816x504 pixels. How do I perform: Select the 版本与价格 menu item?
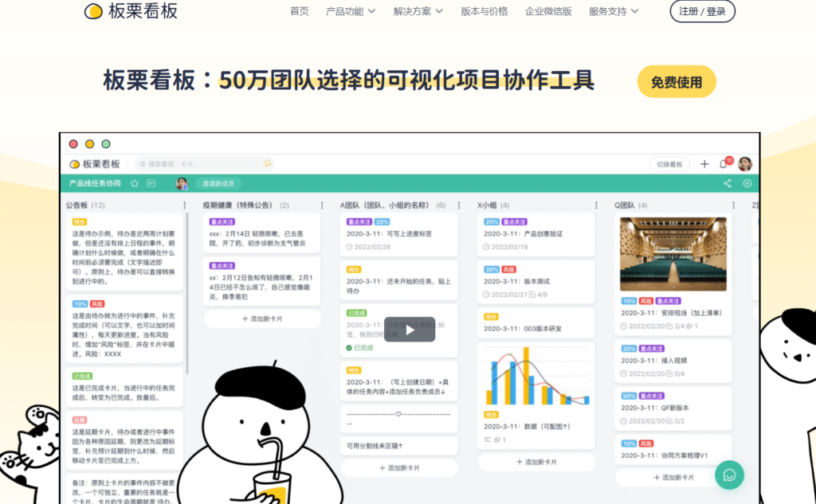[x=484, y=12]
